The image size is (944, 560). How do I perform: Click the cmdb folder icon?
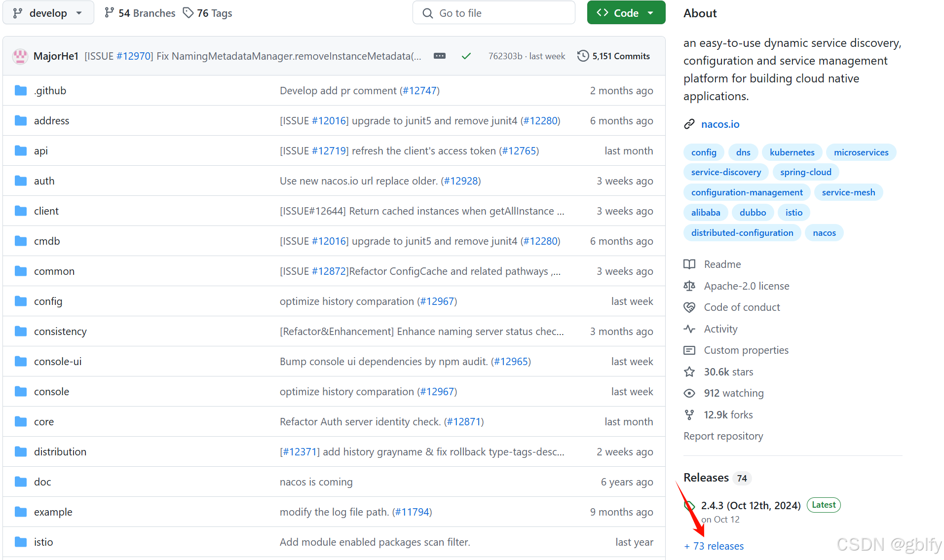[x=21, y=241]
